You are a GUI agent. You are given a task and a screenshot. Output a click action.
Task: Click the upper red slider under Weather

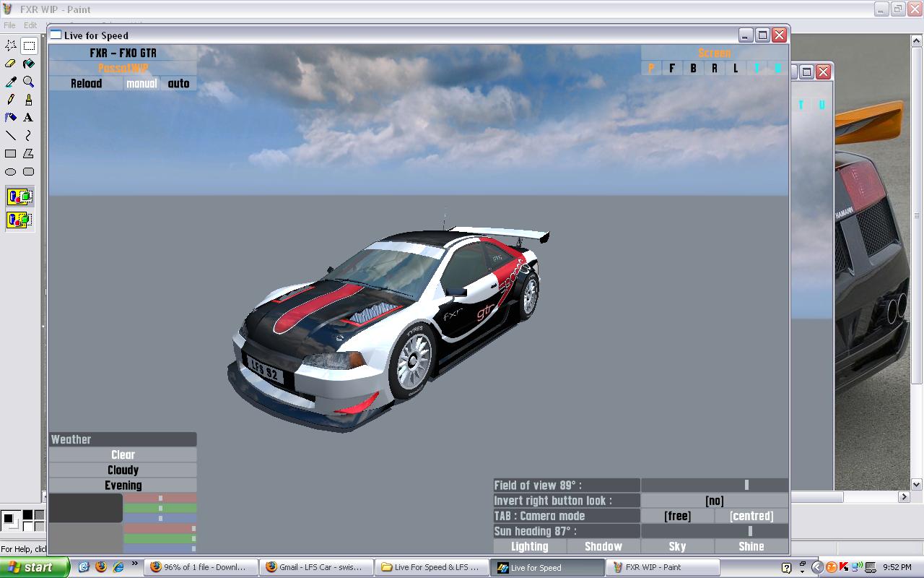tap(160, 498)
